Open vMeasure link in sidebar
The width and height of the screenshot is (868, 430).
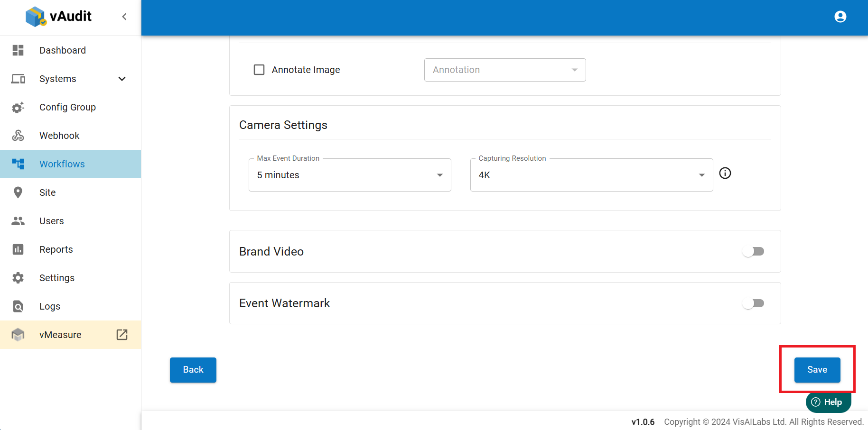70,335
